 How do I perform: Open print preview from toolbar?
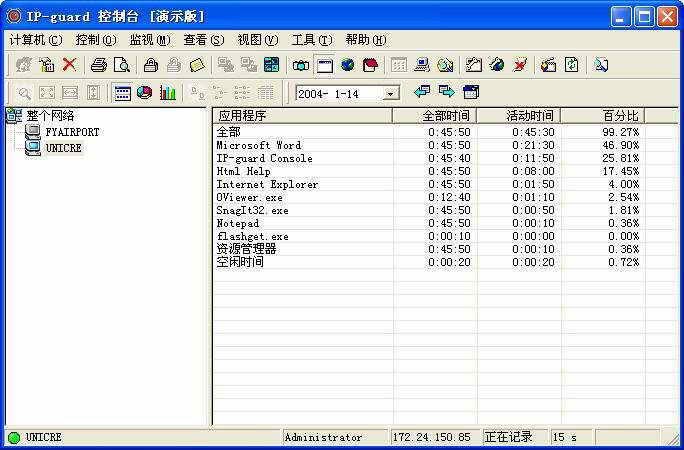click(x=121, y=65)
